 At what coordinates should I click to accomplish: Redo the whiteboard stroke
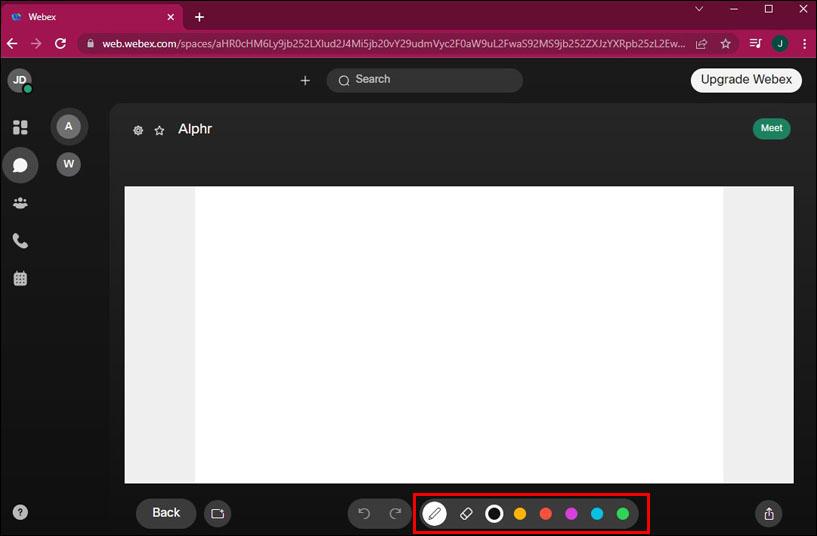pos(395,514)
